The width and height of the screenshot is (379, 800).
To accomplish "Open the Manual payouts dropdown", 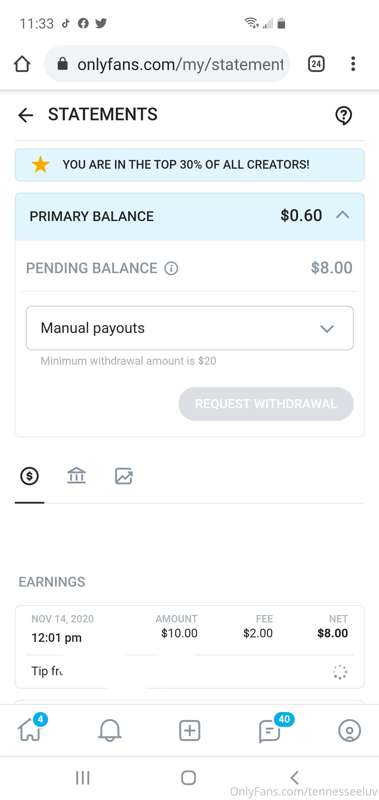I will click(190, 328).
